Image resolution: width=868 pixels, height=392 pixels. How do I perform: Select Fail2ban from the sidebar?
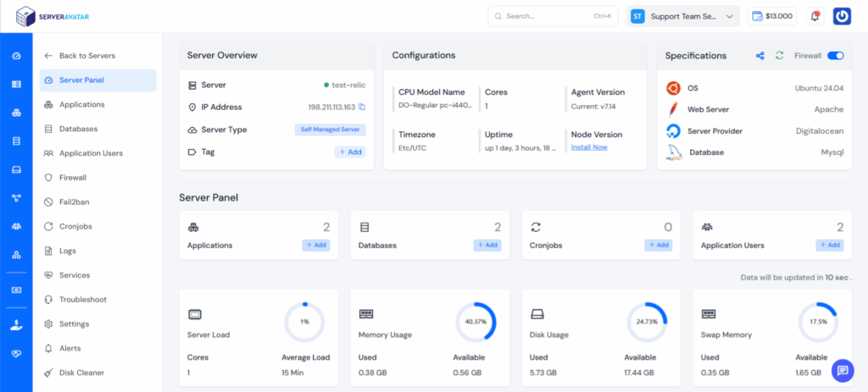75,202
